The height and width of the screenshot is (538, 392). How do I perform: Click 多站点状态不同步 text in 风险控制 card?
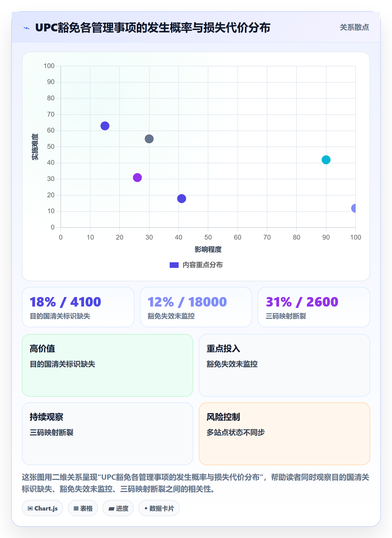(x=235, y=432)
